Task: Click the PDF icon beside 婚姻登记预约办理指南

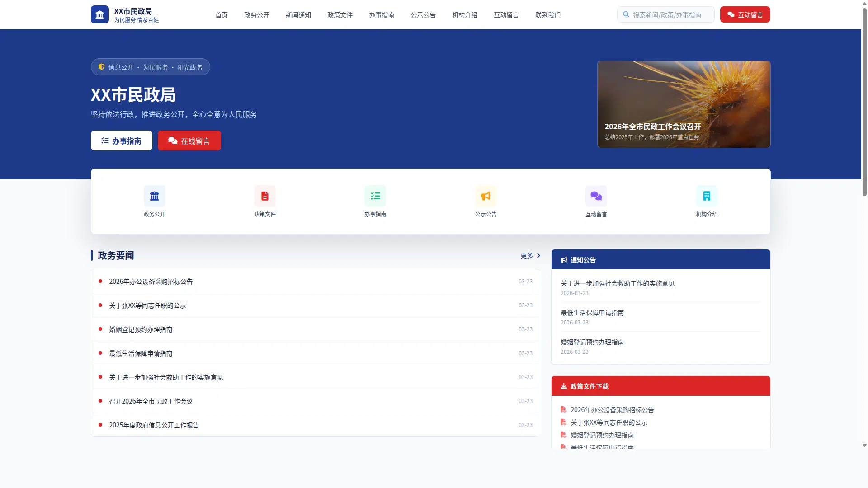Action: [x=563, y=435]
